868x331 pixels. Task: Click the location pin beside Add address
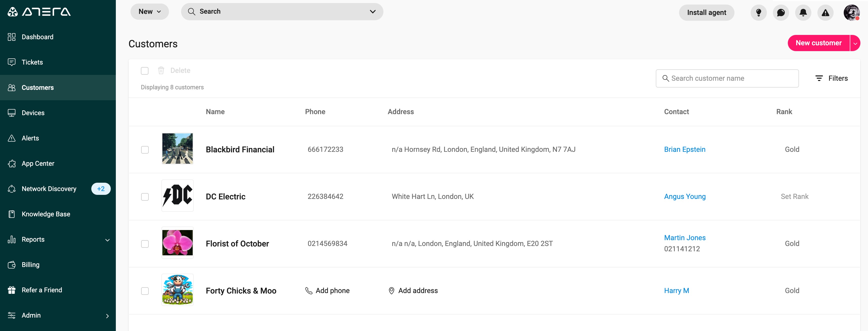tap(391, 291)
